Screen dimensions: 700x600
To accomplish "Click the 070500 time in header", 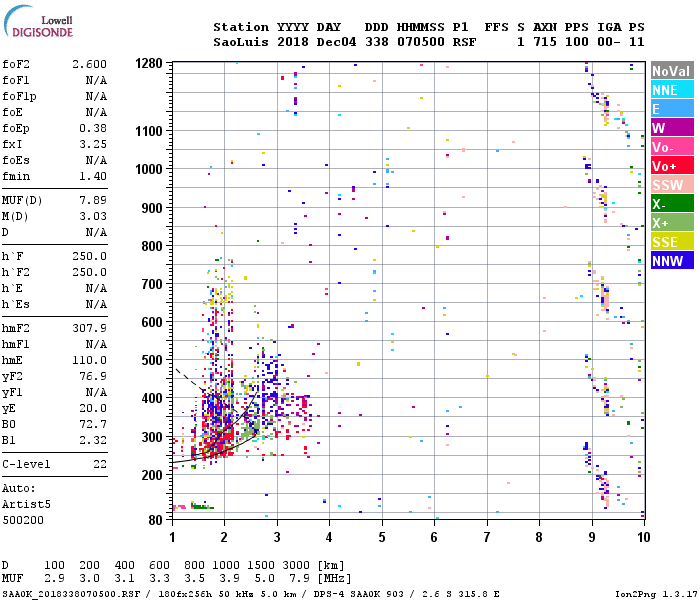I will 421,42.
